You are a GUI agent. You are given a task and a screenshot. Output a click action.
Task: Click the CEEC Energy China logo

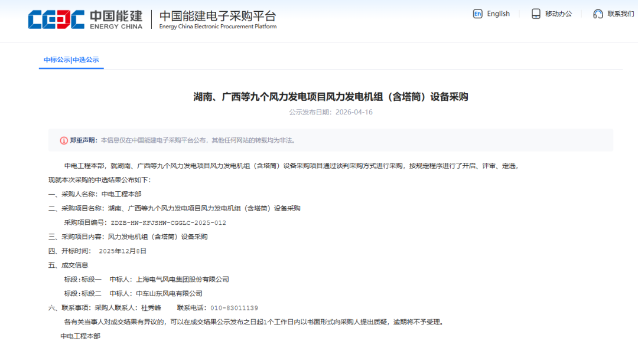click(86, 19)
